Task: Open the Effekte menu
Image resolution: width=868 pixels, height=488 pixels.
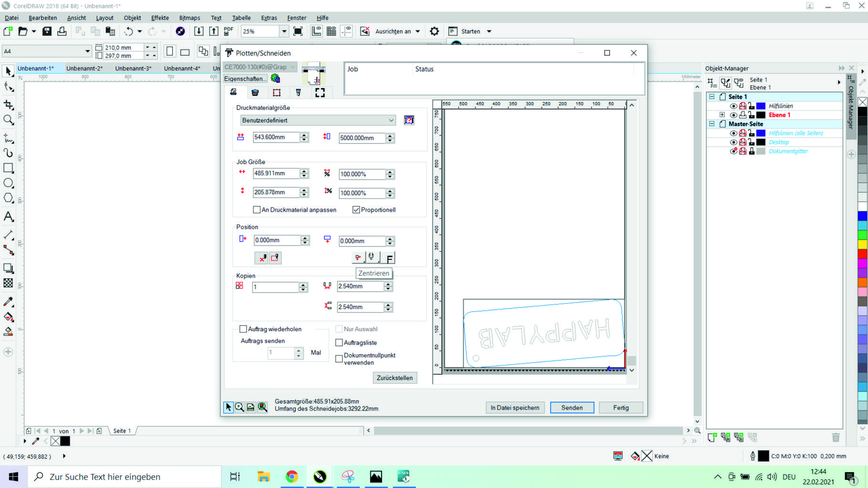Action: (160, 18)
